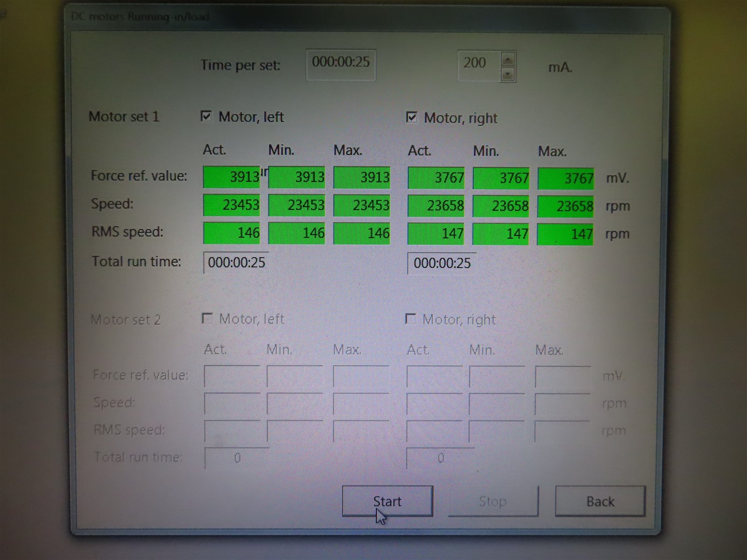Image resolution: width=747 pixels, height=560 pixels.
Task: Click left motor Max. force ref value cell
Action: coord(362,177)
